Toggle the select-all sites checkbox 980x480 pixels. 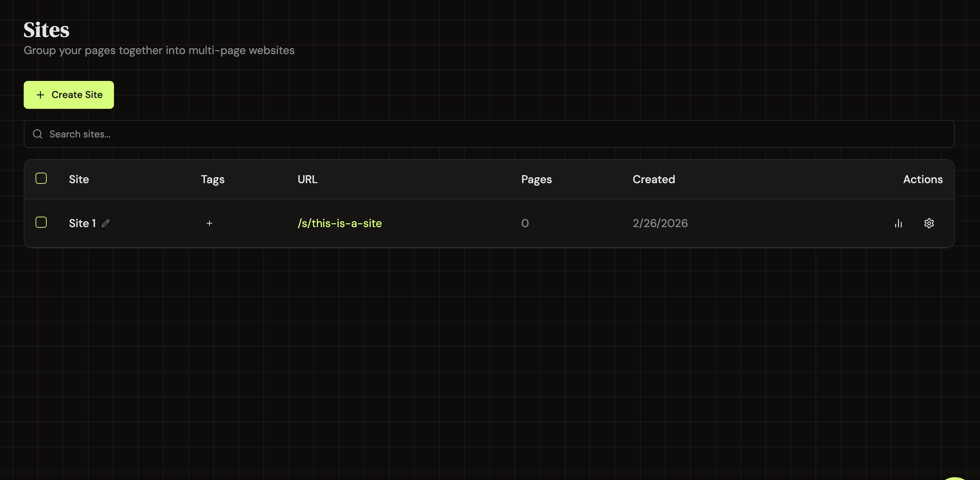[x=41, y=179]
